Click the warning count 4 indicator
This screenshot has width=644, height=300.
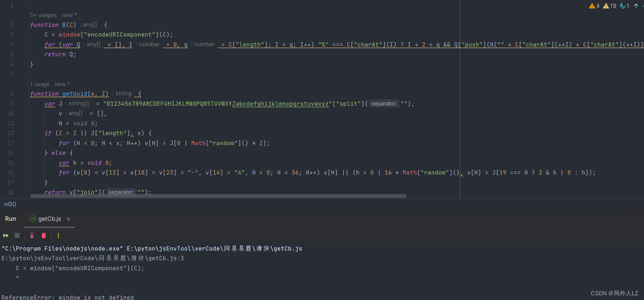pos(594,6)
